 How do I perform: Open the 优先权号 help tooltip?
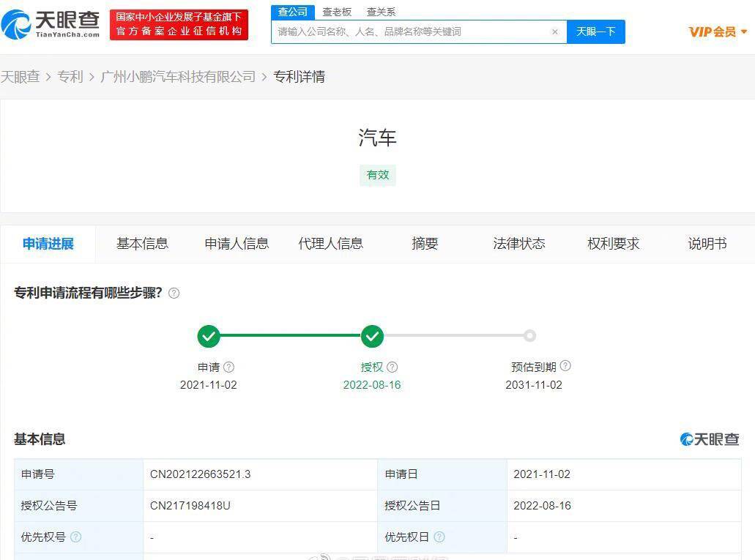click(76, 537)
